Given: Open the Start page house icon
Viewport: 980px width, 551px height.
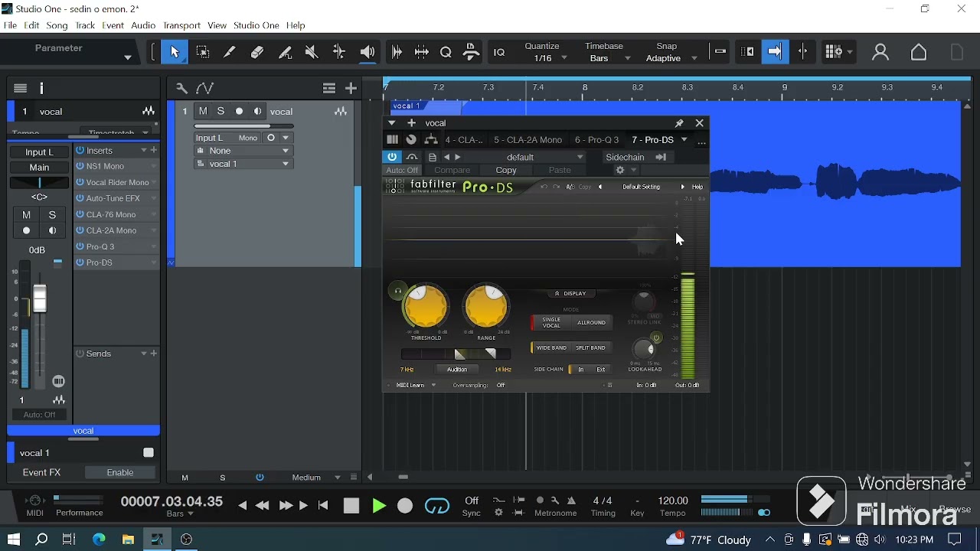Looking at the screenshot, I should [920, 52].
